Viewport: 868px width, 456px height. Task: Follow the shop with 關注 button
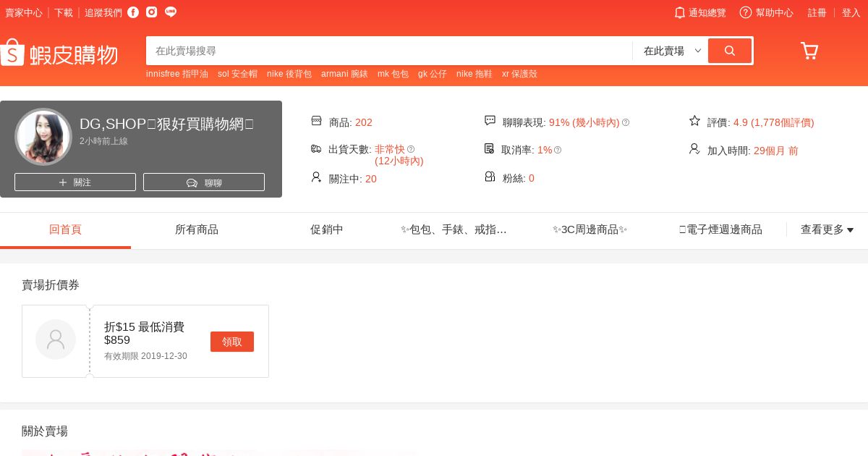point(75,182)
